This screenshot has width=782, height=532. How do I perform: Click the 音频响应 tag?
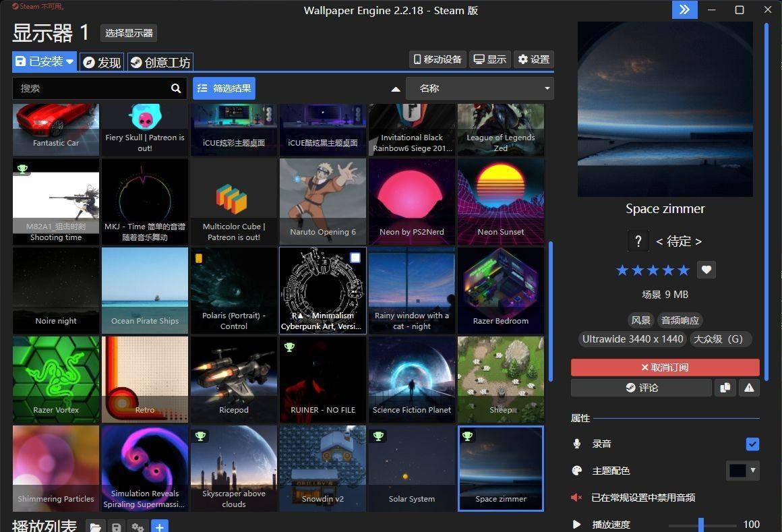click(x=680, y=320)
